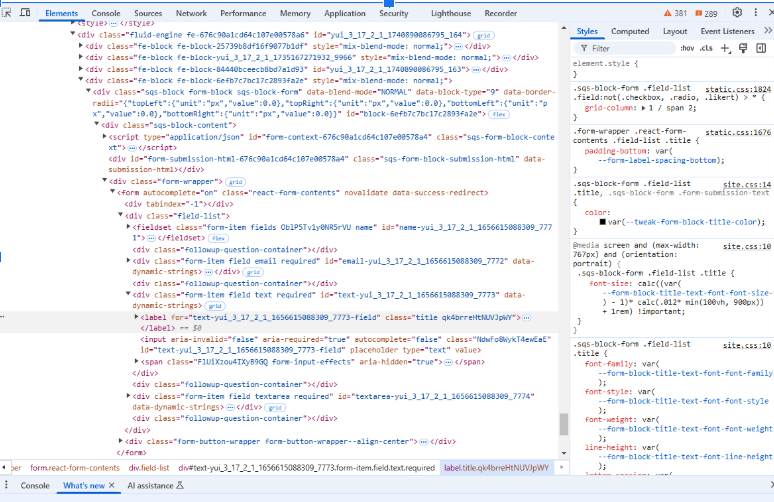Open the Event Listeners tab
Viewport: 774px width, 502px height.
[x=728, y=31]
